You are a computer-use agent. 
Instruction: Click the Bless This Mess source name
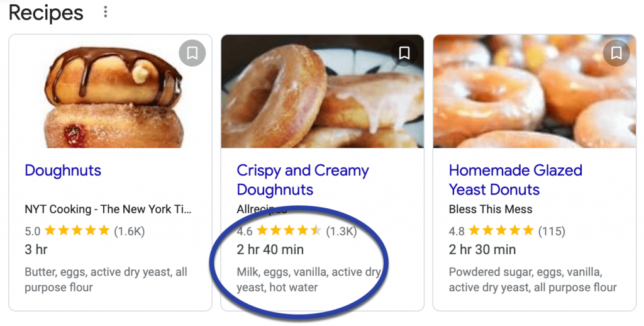491,210
